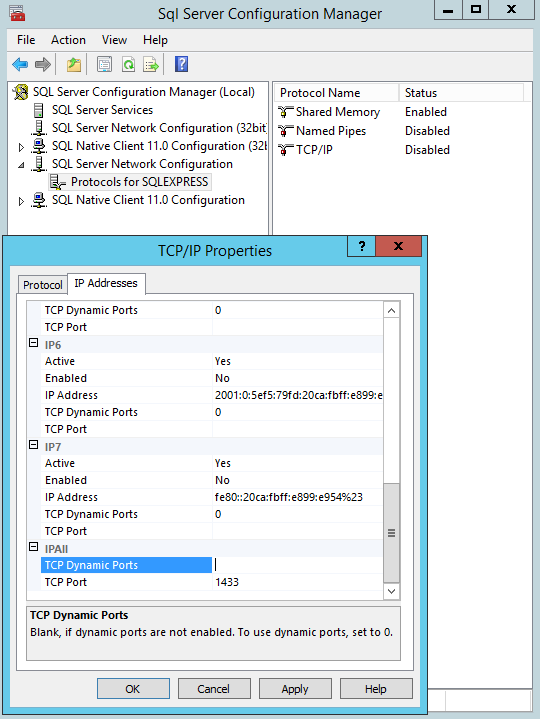Screen dimensions: 540x719
Task: Click the Help button in the dialog
Action: click(376, 689)
